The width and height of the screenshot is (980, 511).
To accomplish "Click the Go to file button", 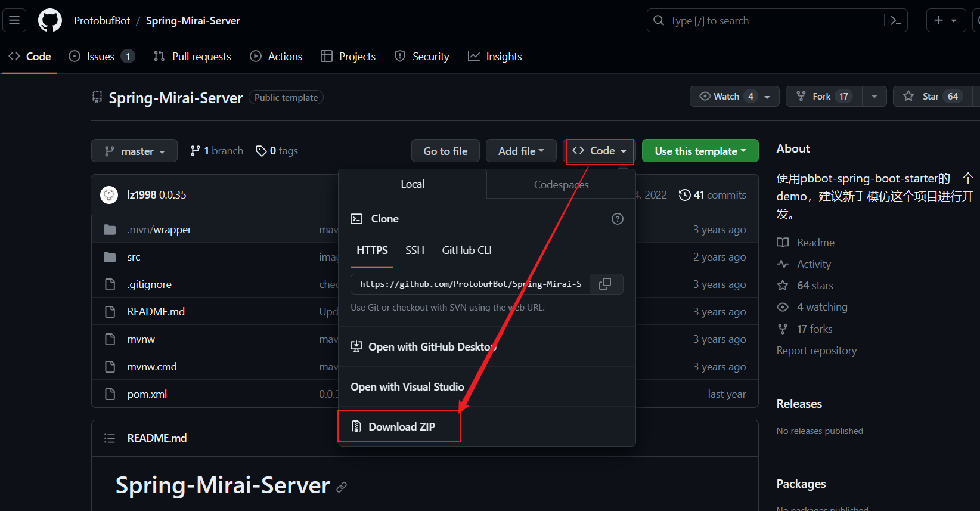I will click(445, 151).
